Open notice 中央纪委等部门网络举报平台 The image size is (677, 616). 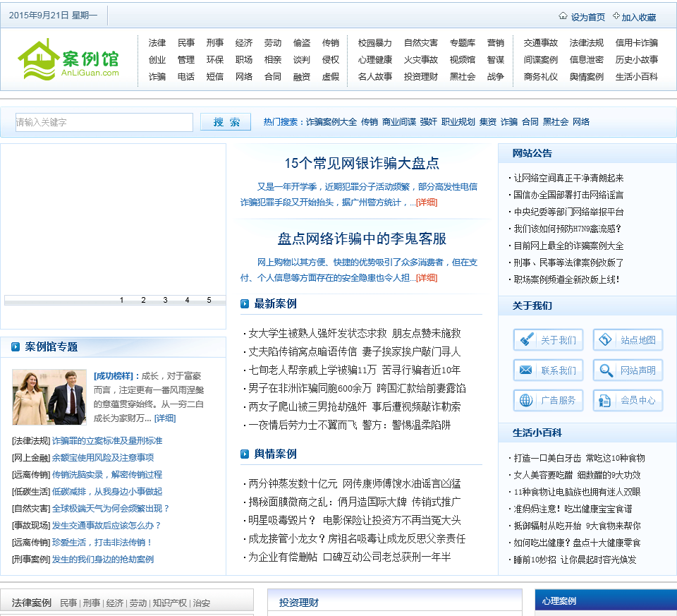(x=568, y=212)
